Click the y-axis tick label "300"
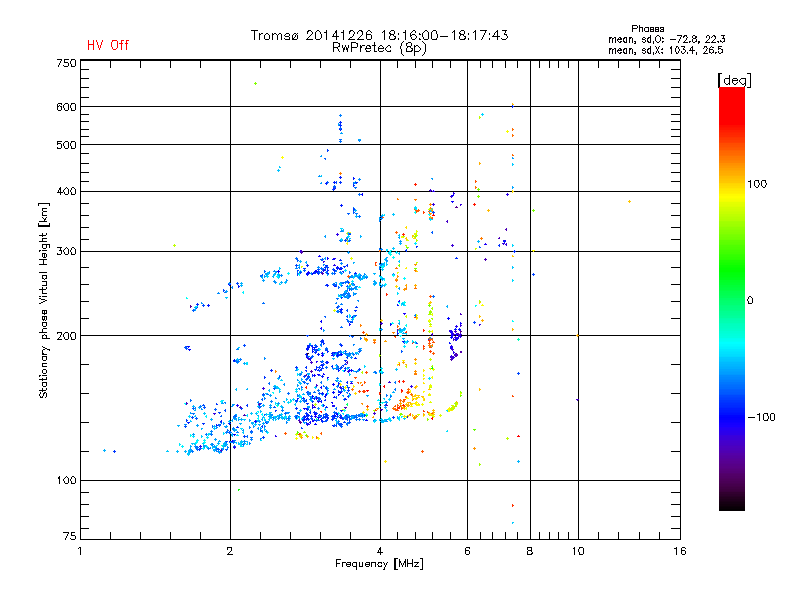The height and width of the screenshot is (600, 800). [x=66, y=251]
